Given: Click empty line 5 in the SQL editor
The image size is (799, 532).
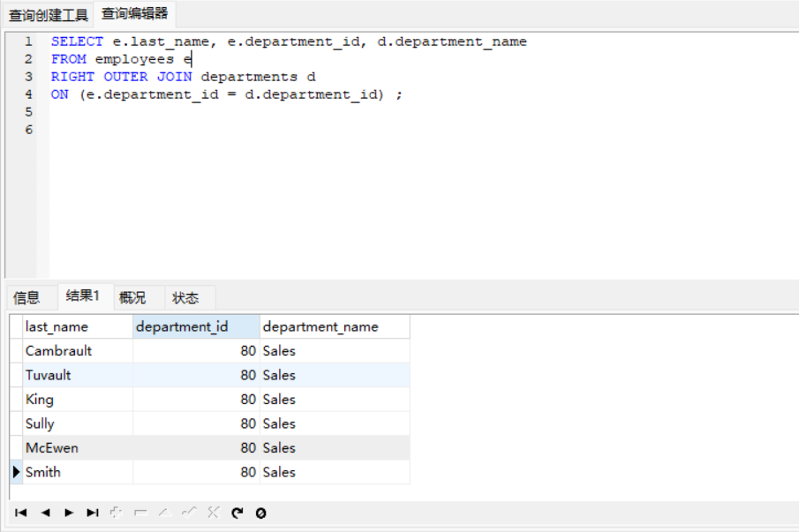Looking at the screenshot, I should tap(265, 112).
